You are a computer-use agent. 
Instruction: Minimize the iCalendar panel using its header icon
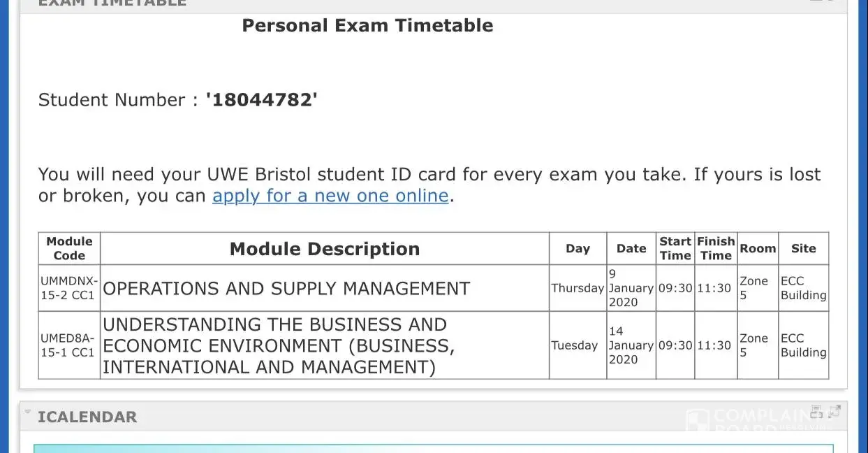[x=816, y=411]
